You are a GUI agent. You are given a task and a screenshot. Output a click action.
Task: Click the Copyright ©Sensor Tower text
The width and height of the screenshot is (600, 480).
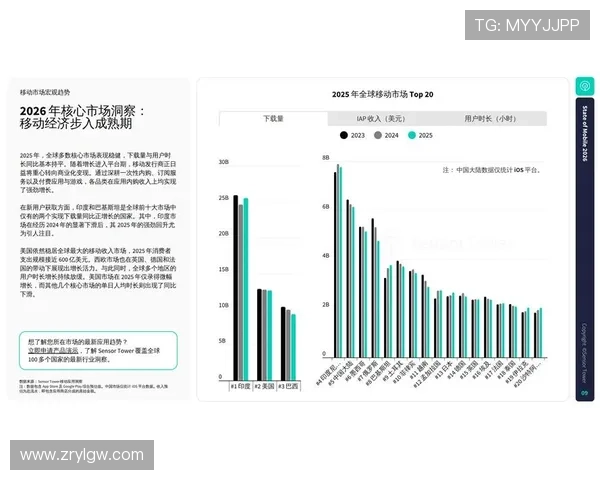point(584,353)
